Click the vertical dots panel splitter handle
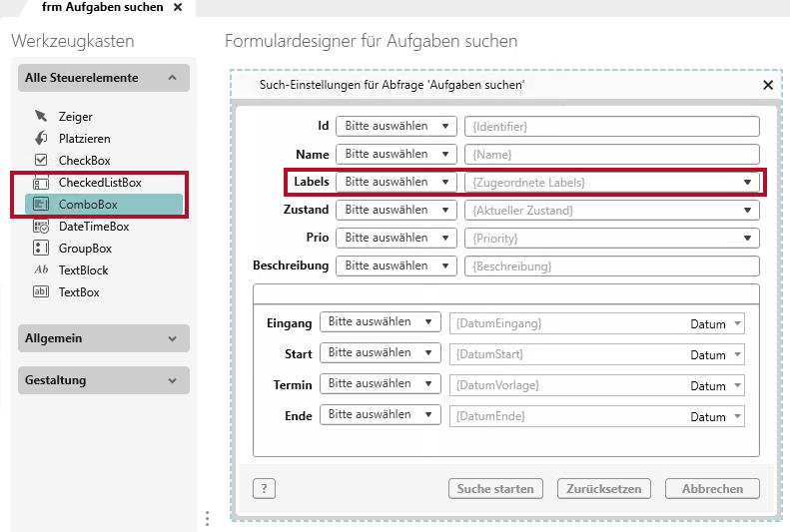790x532 pixels. (207, 518)
